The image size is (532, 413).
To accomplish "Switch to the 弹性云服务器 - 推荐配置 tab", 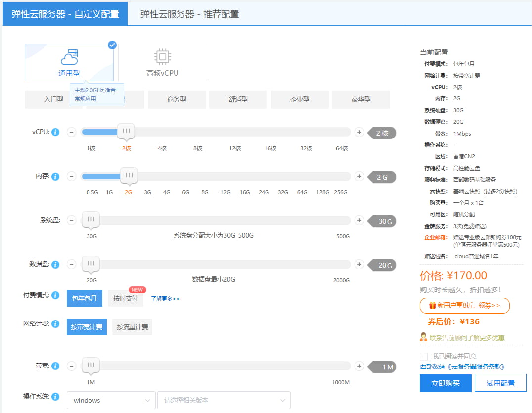I will pyautogui.click(x=190, y=14).
